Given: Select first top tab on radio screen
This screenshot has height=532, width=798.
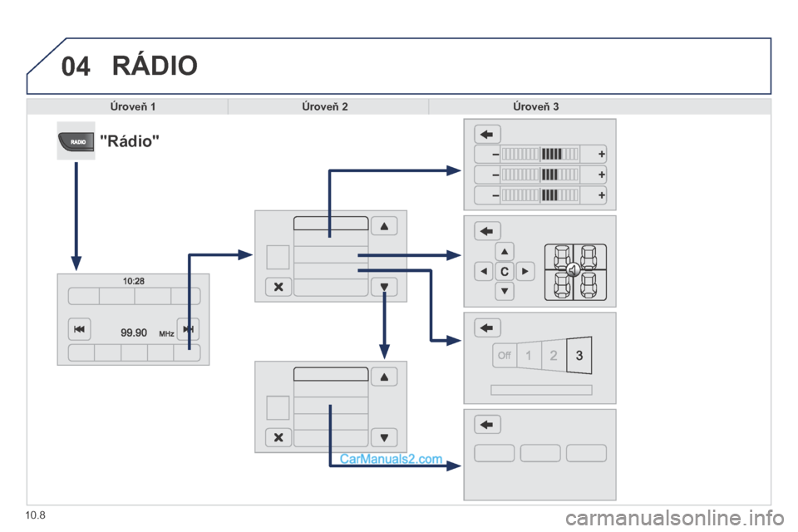Looking at the screenshot, I should (x=83, y=296).
